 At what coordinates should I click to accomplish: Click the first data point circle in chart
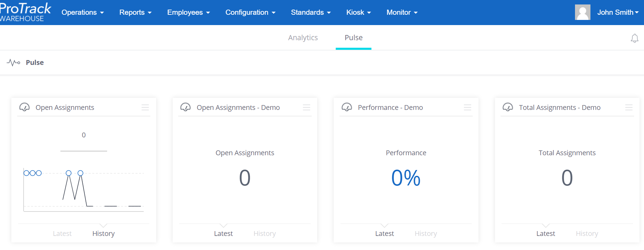pos(26,173)
